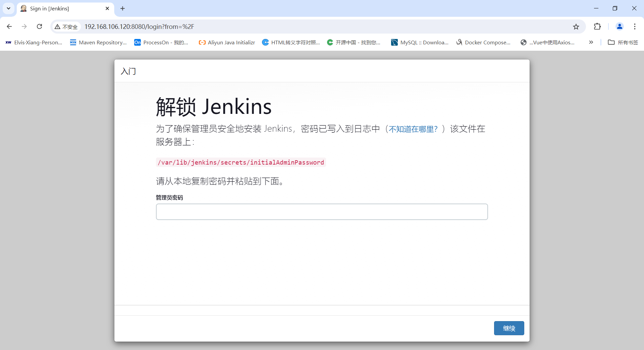Viewport: 644px width, 350px height.
Task: Open the all bookmarks folder 所有书签
Action: pos(623,42)
